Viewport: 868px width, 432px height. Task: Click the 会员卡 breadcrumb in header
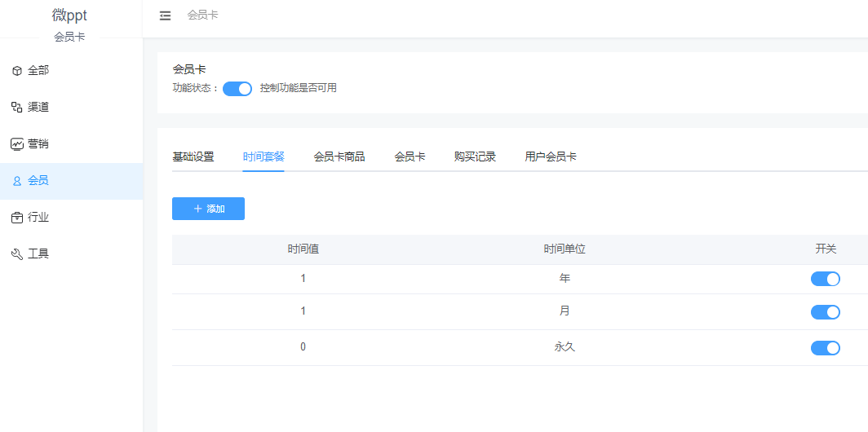tap(202, 15)
